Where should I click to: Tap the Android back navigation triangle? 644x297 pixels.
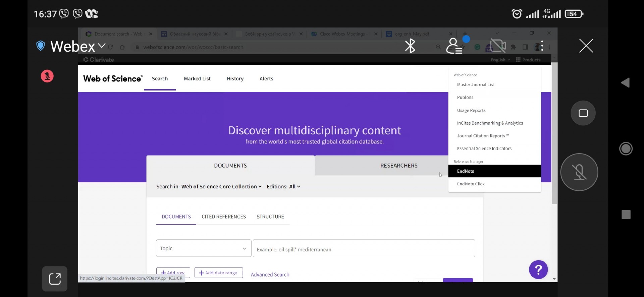click(625, 83)
